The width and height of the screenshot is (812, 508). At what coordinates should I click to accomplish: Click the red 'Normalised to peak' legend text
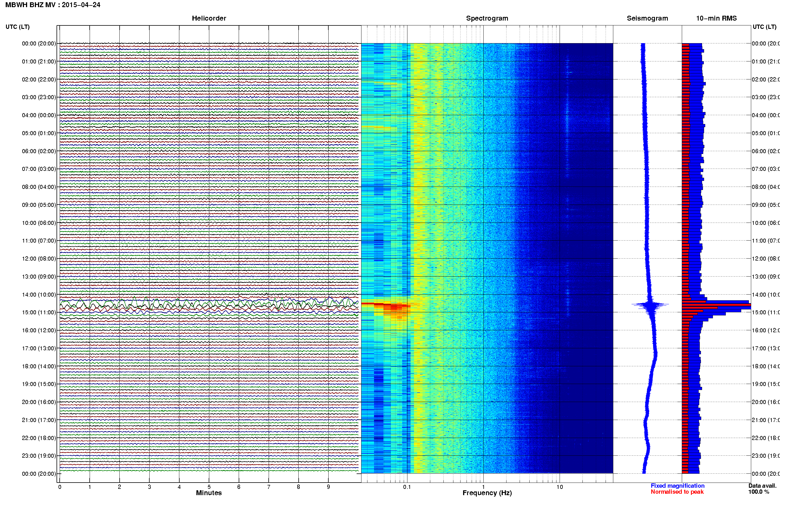pos(677,492)
